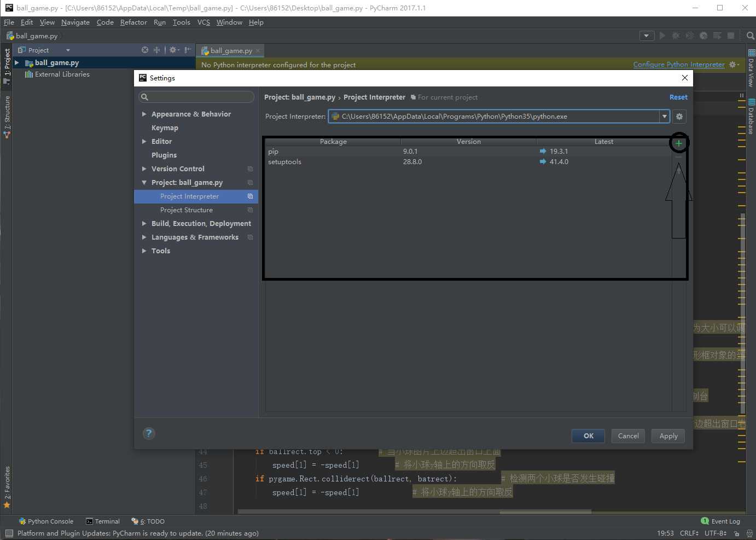Open the TODO tool window
This screenshot has height=540, width=756.
click(x=148, y=521)
